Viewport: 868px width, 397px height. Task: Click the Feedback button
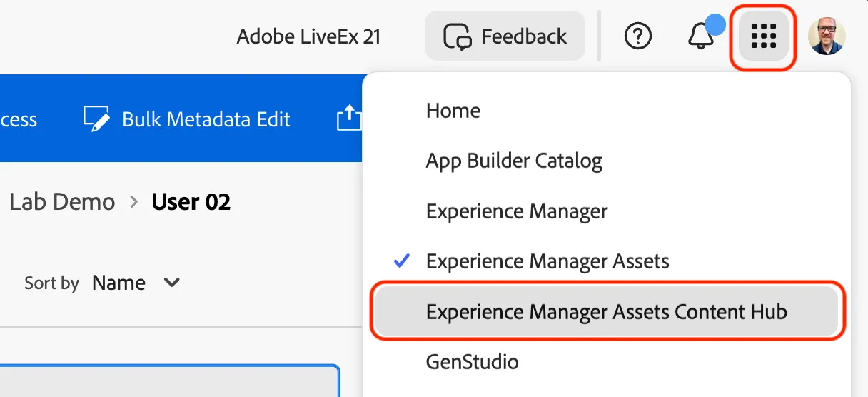505,36
